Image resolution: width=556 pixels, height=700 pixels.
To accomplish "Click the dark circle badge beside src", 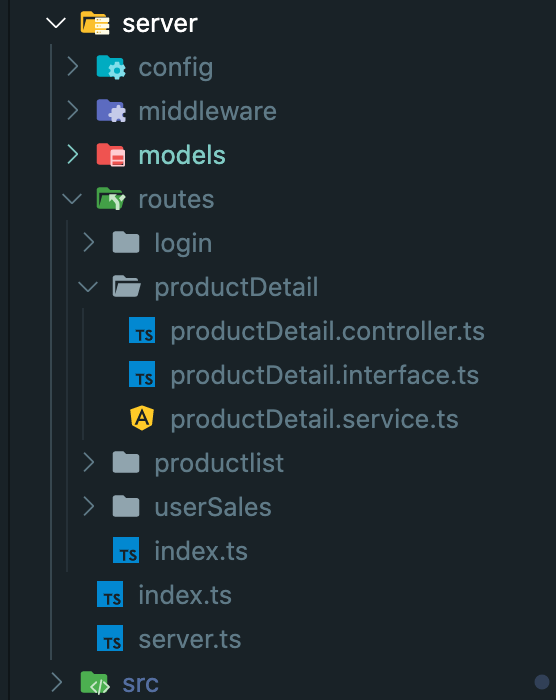I will pos(542,682).
